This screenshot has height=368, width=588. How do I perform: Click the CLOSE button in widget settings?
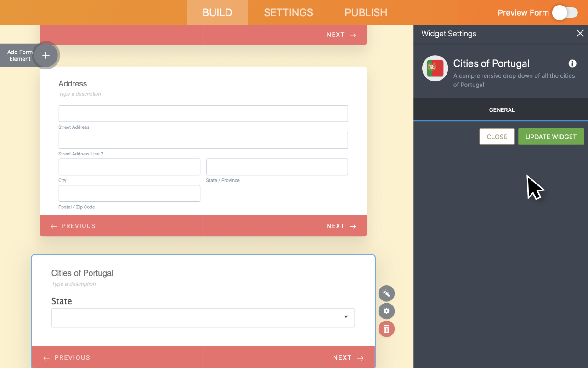pyautogui.click(x=497, y=137)
